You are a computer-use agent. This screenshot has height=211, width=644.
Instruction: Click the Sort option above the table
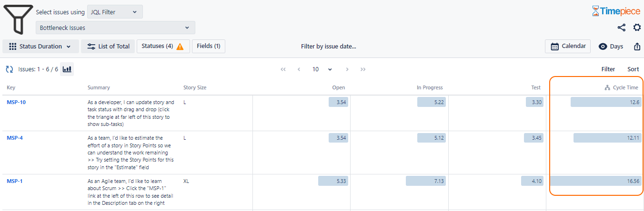[633, 69]
